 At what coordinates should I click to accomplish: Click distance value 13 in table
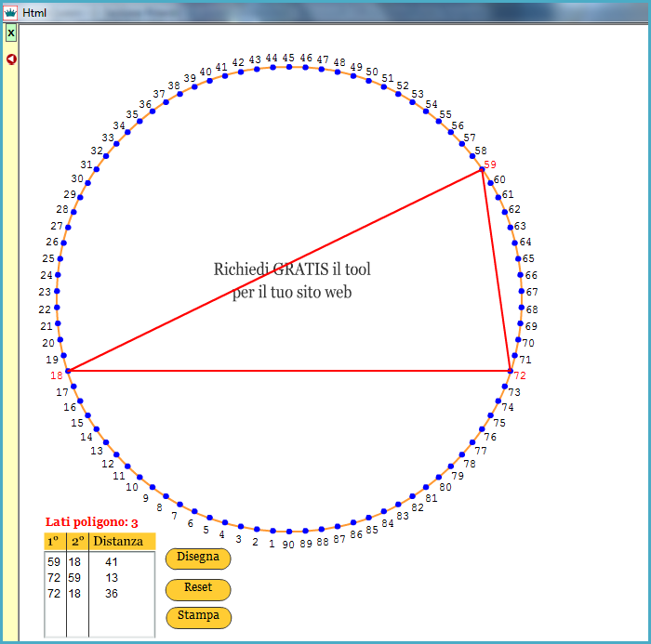[112, 578]
